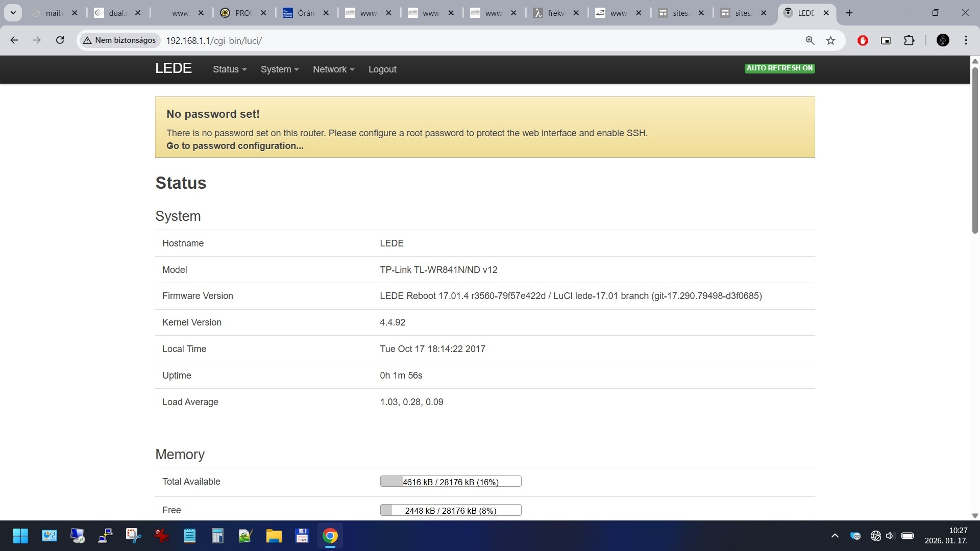This screenshot has height=551, width=980.
Task: Click the volume icon in system tray
Action: [x=890, y=536]
